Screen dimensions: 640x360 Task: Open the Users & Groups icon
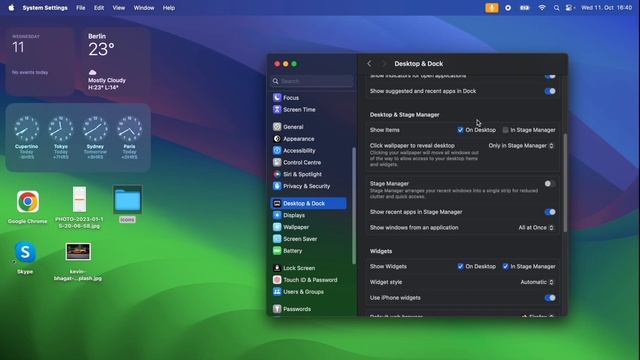click(x=277, y=292)
